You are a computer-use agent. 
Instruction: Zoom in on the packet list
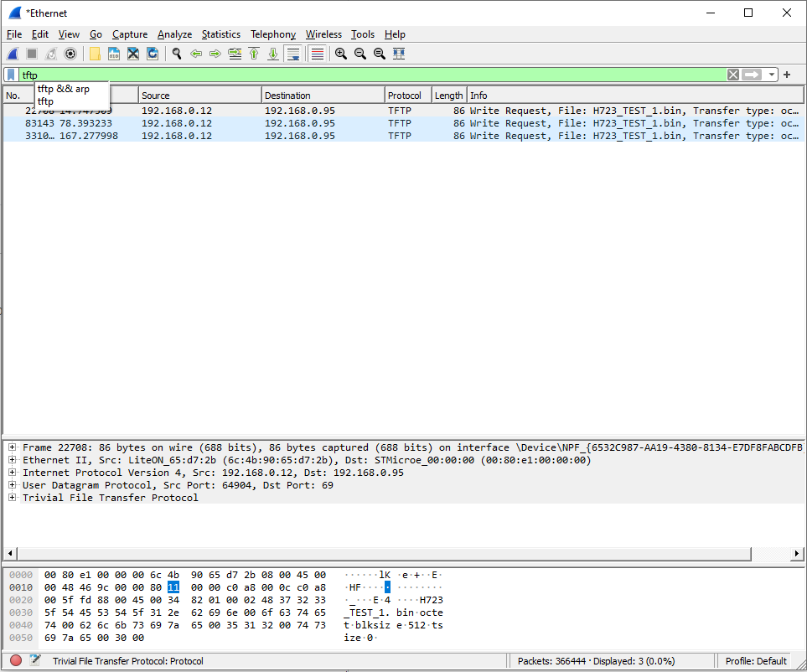click(x=340, y=53)
